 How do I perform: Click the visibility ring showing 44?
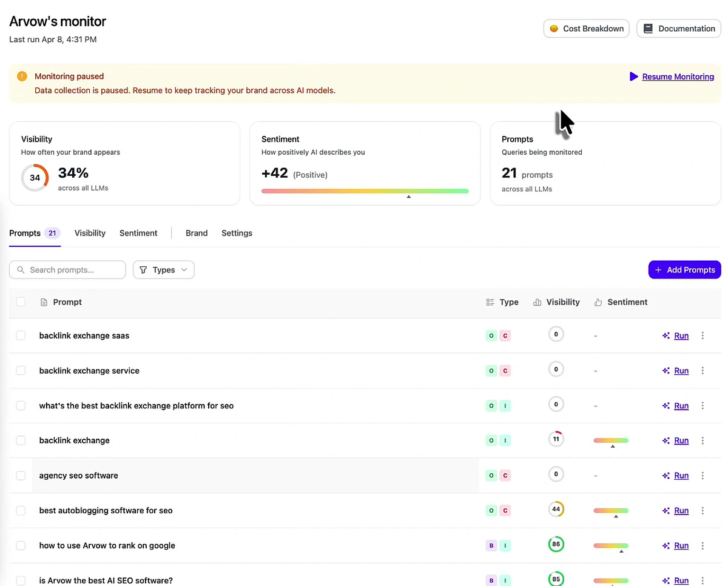[556, 510]
